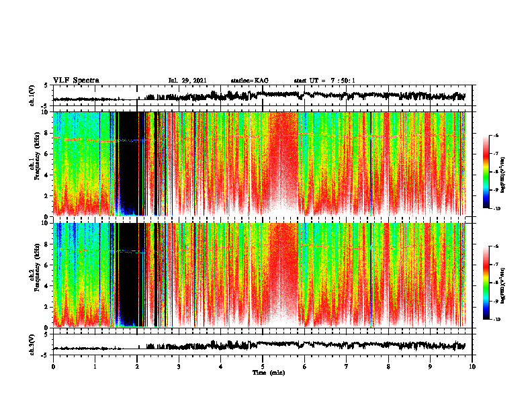Click the ch.3 voltage waveform trace

[259, 345]
